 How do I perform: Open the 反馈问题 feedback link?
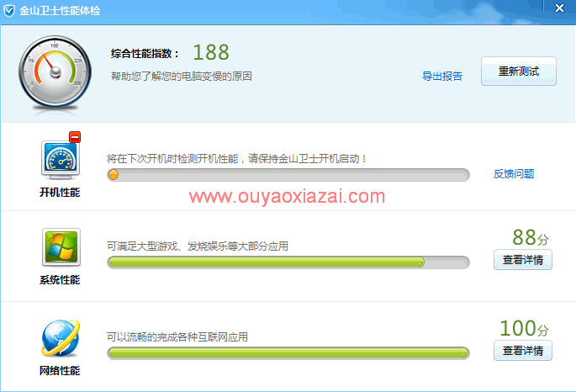pos(514,174)
